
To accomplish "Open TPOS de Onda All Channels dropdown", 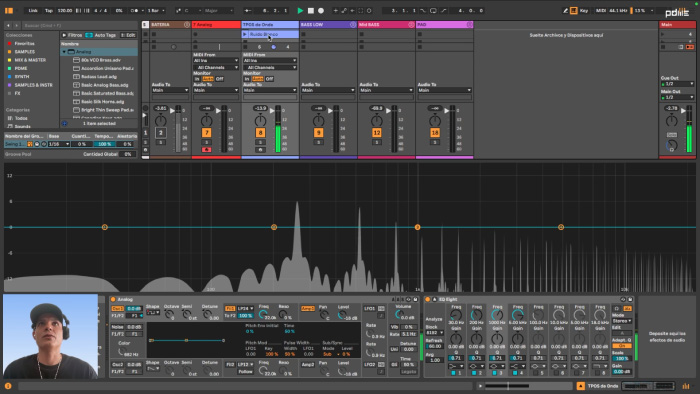I will pyautogui.click(x=270, y=67).
